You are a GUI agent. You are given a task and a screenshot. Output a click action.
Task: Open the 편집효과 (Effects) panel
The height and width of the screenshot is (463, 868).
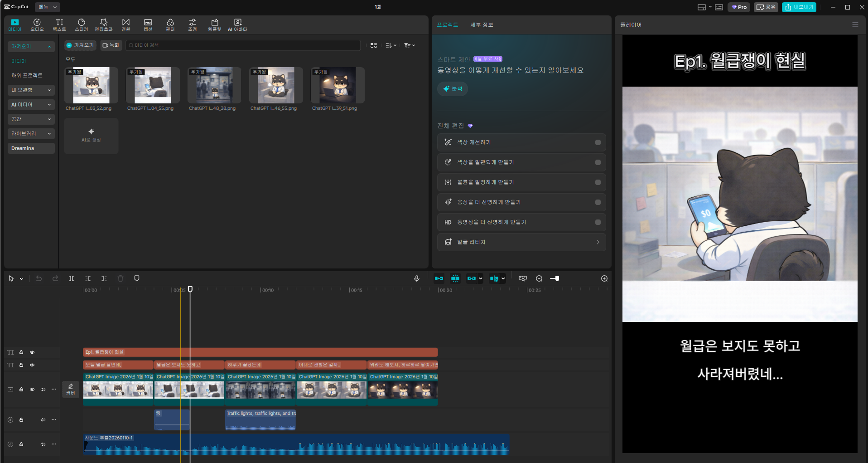[104, 25]
